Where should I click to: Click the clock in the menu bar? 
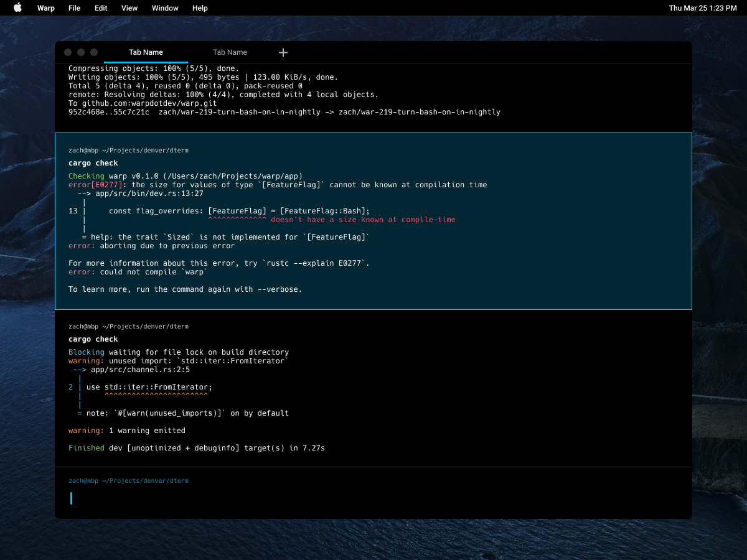pyautogui.click(x=703, y=7)
